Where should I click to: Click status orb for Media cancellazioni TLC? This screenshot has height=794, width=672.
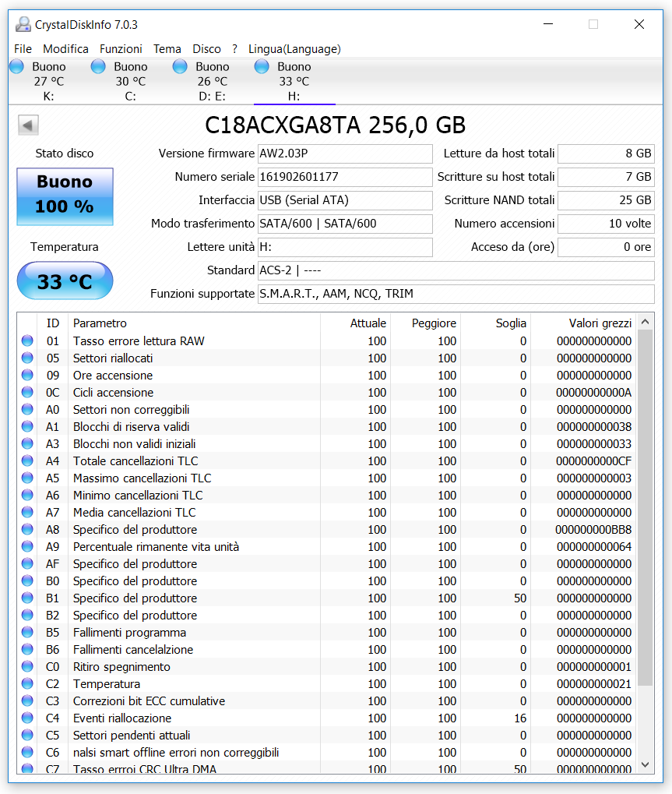[27, 513]
